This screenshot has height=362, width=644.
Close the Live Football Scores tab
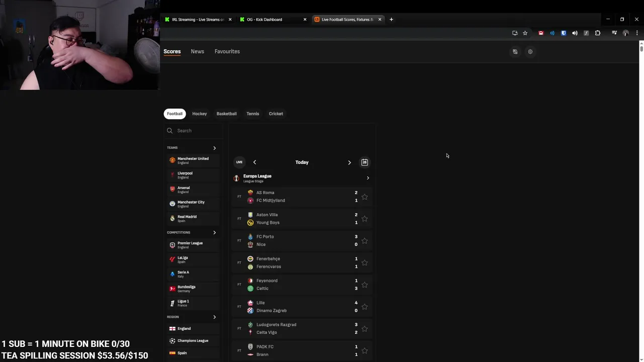379,20
